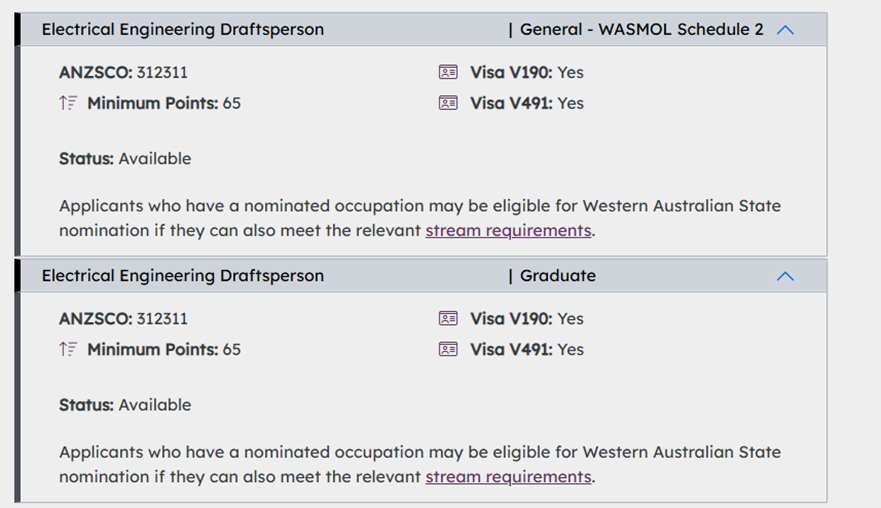Click Status: Available text in General panel

125,159
